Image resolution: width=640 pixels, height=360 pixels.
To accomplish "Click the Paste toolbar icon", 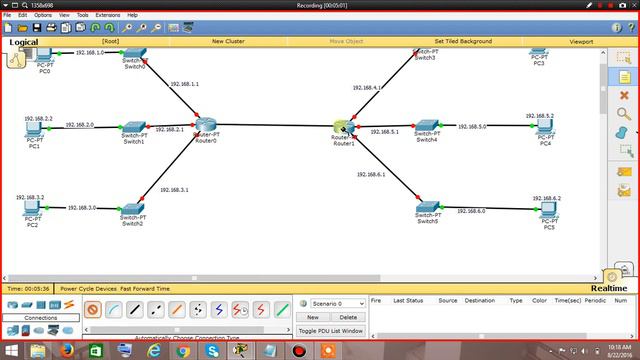I will pyautogui.click(x=80, y=28).
